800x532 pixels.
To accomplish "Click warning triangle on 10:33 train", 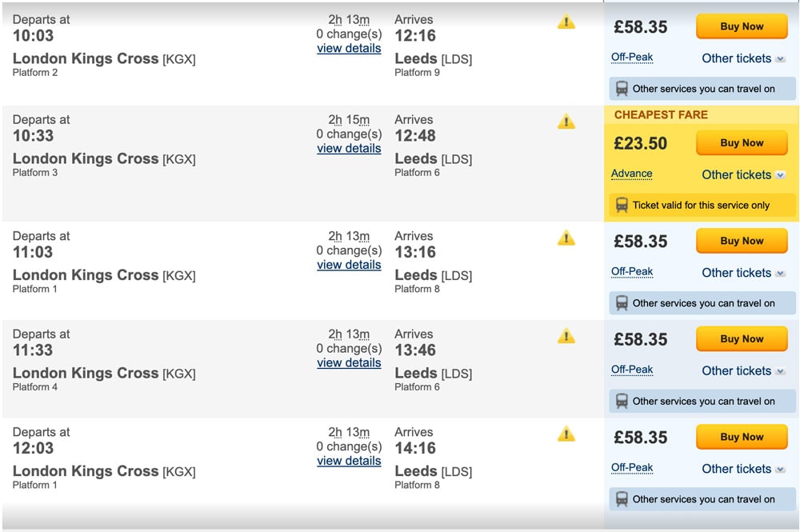I will pos(566,122).
